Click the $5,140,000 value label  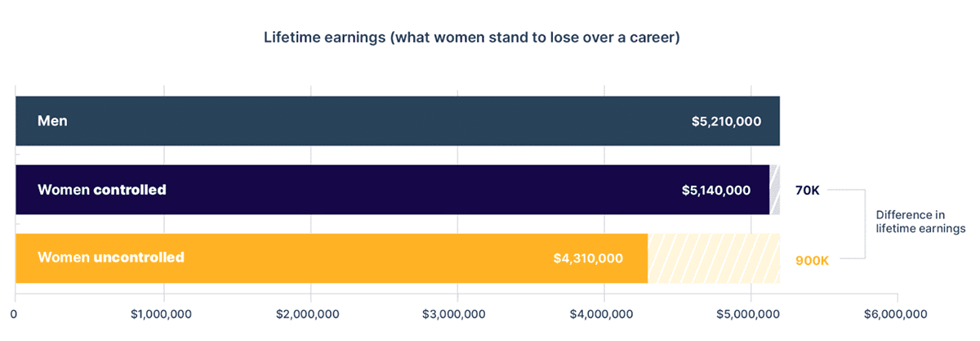716,191
